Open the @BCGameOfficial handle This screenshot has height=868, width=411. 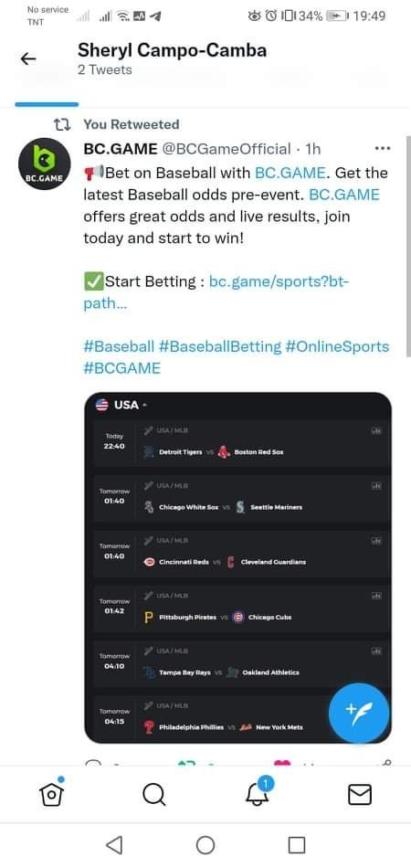[x=227, y=149]
